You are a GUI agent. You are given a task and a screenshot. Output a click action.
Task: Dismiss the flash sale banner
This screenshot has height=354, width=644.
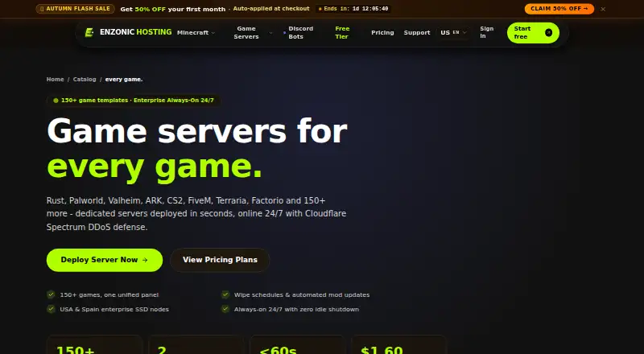(x=603, y=9)
